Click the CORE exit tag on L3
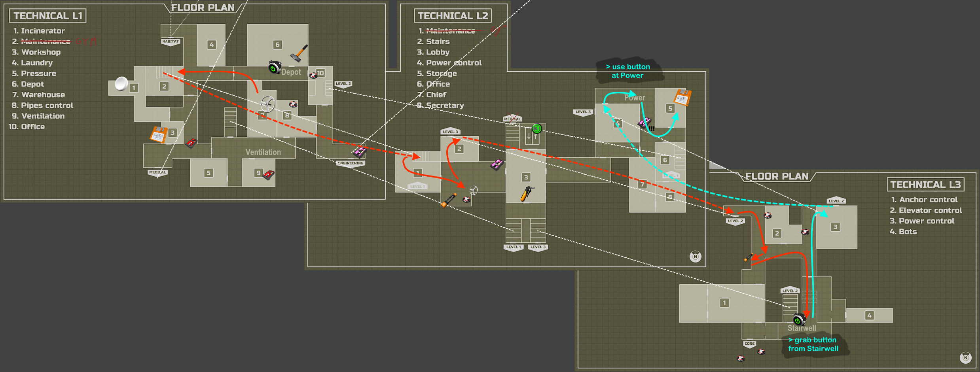Image resolution: width=980 pixels, height=372 pixels. 749,344
